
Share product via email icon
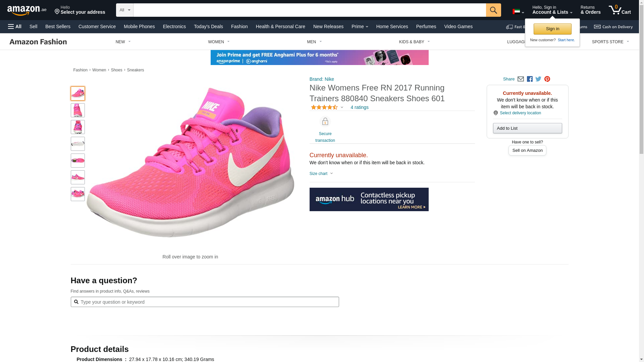coord(521,79)
